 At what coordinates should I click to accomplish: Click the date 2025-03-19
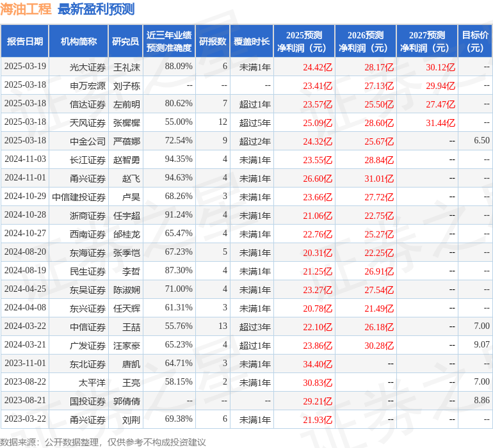[x=25, y=67]
